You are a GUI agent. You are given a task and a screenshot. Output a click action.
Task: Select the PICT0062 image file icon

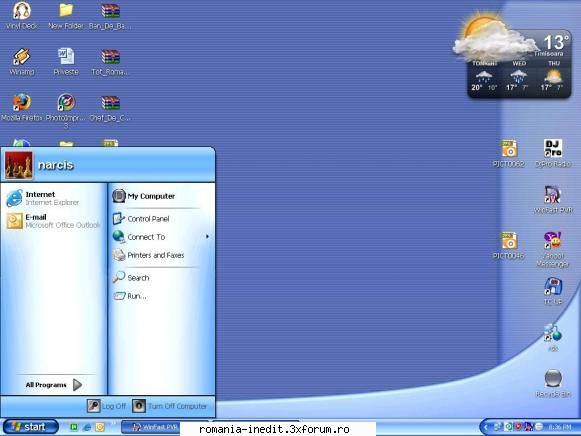[508, 153]
